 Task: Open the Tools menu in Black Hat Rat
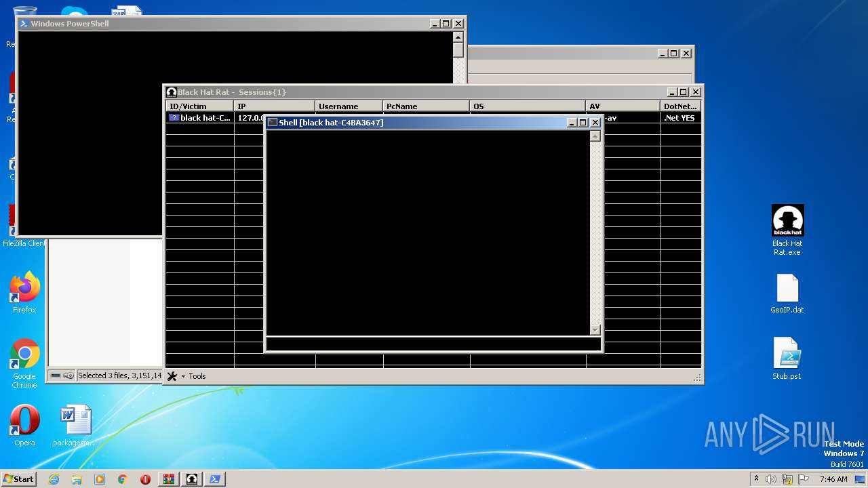click(x=197, y=376)
